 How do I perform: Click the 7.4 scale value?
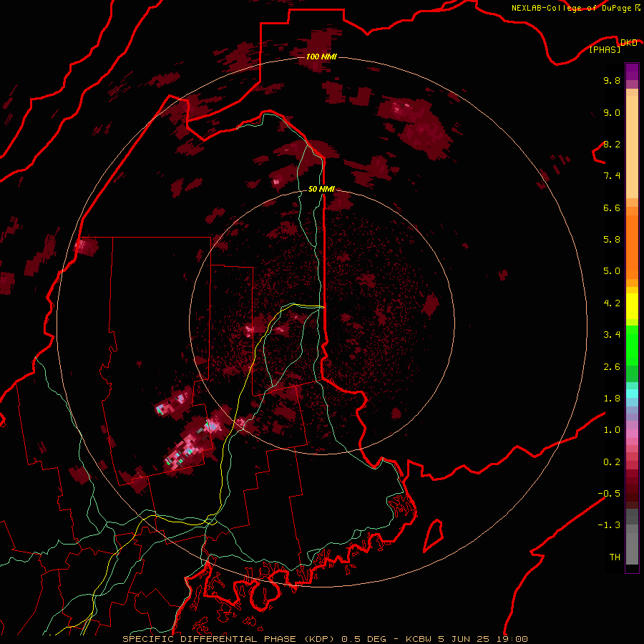pyautogui.click(x=612, y=176)
